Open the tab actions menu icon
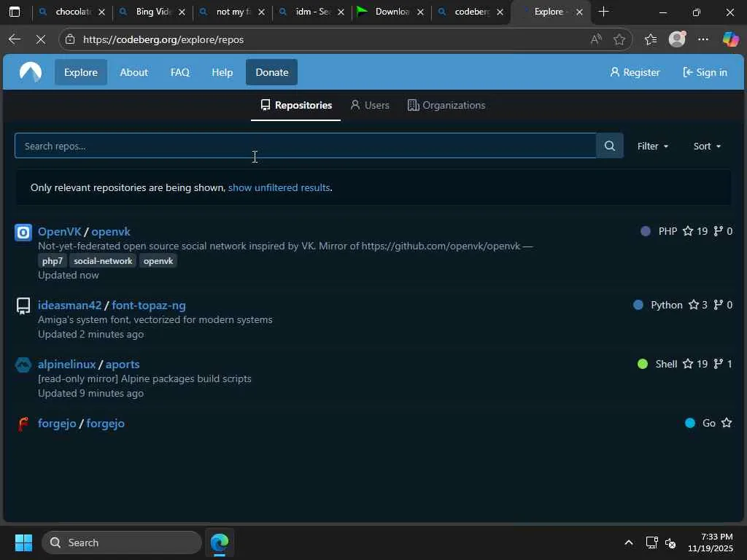 point(15,12)
